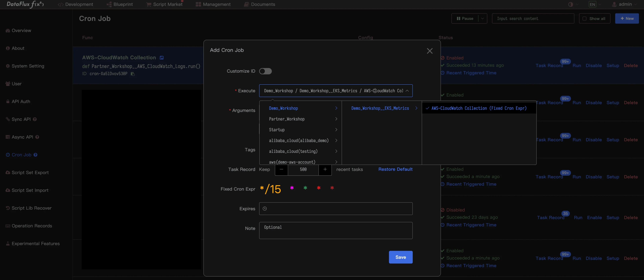This screenshot has height=280, width=644.
Task: Collapse the Execute function selector
Action: pyautogui.click(x=407, y=91)
